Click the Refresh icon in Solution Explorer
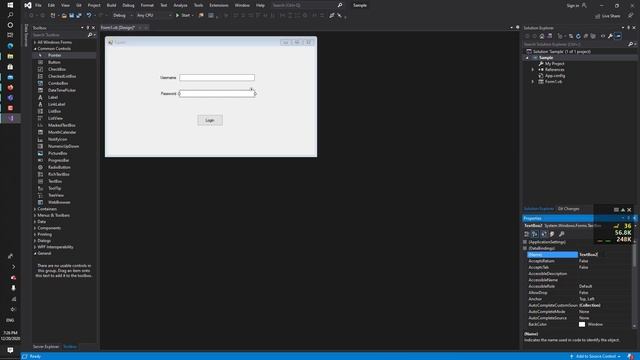The width and height of the screenshot is (640, 360). [x=578, y=36]
